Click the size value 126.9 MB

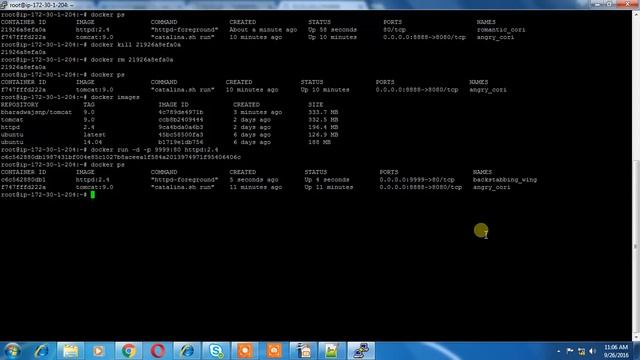[323, 135]
